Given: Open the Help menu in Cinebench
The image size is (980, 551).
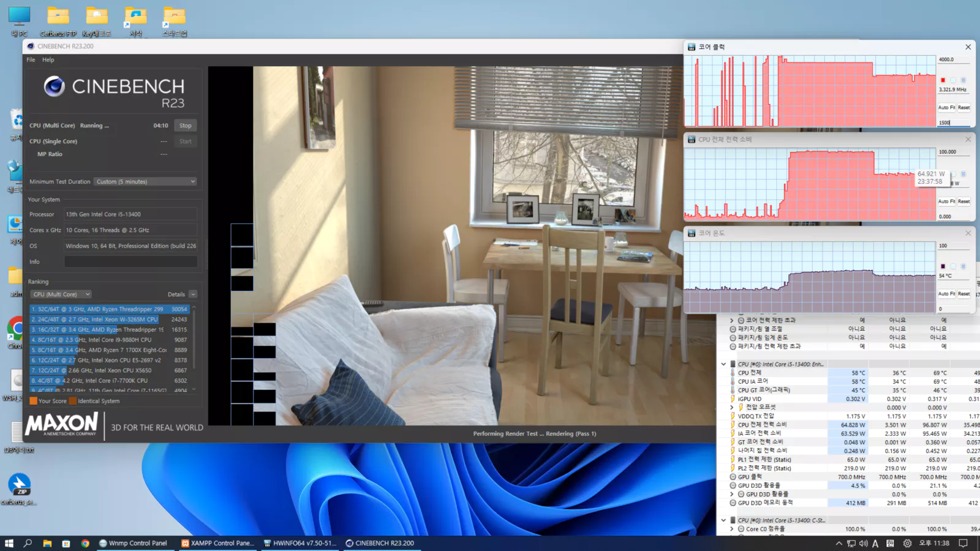Looking at the screenshot, I should point(48,60).
